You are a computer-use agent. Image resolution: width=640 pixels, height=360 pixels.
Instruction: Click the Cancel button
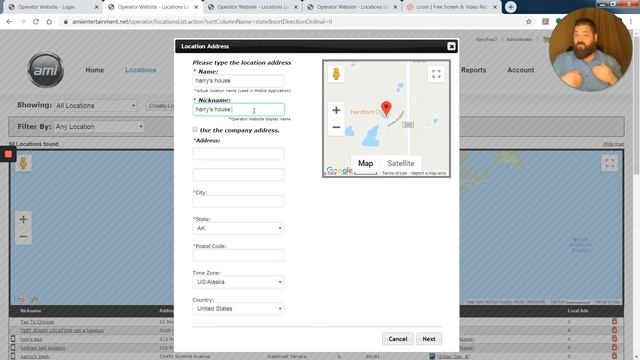398,339
